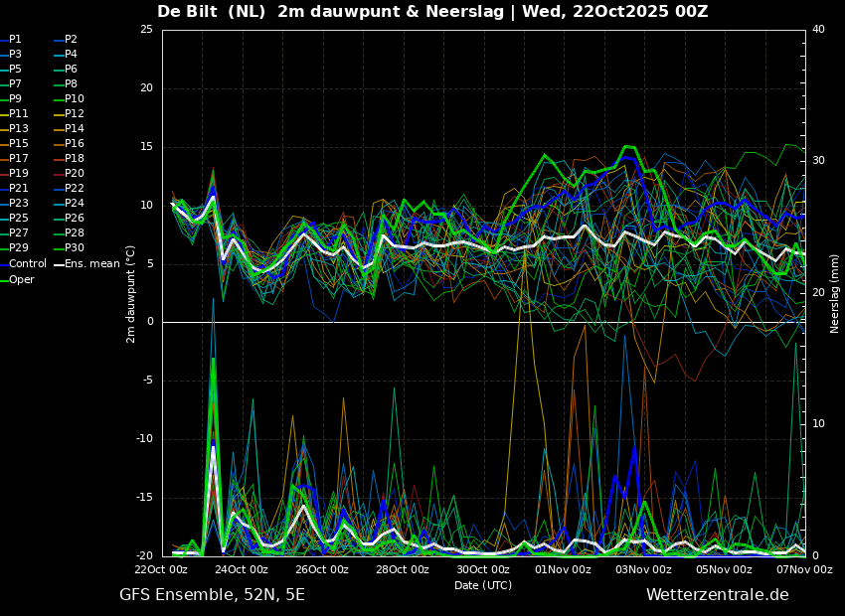Select the Ens. mean legend entry
This screenshot has width=845, height=616.
pos(91,264)
